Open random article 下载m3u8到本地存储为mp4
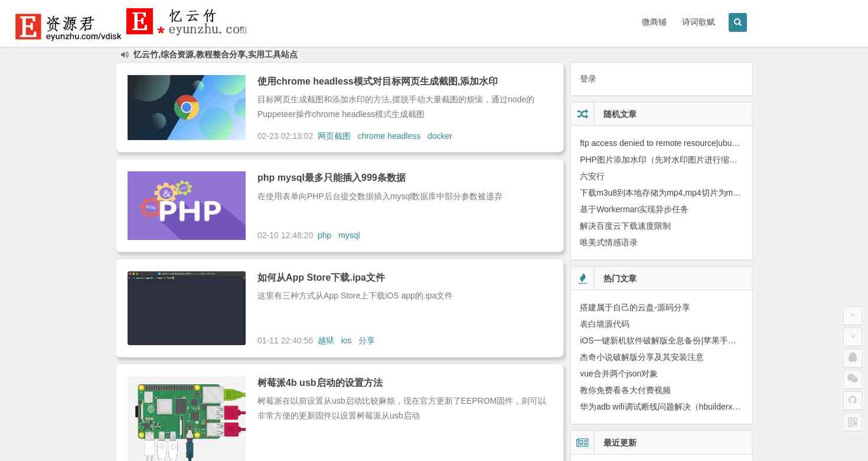This screenshot has height=461, width=868. (660, 193)
